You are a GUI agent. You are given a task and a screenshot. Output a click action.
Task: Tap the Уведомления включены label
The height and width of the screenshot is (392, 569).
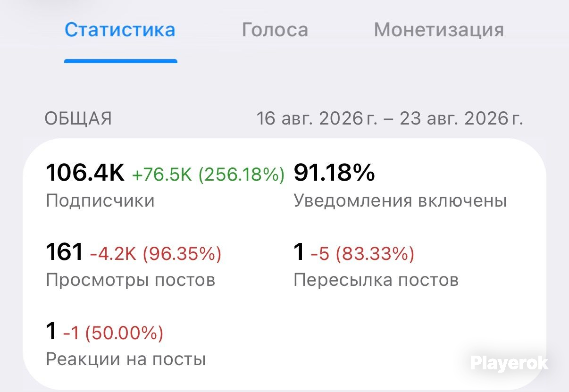point(400,201)
